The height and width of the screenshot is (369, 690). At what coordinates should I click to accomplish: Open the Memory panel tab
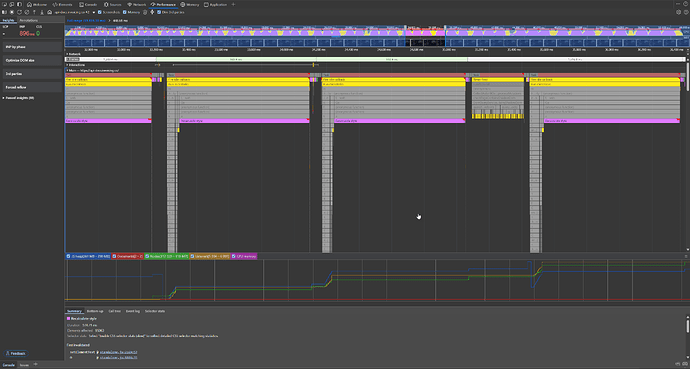(190, 4)
